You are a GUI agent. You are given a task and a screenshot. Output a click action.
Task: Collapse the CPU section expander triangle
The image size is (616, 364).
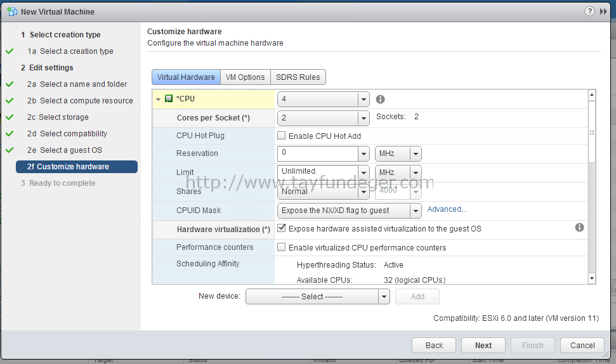pyautogui.click(x=158, y=100)
